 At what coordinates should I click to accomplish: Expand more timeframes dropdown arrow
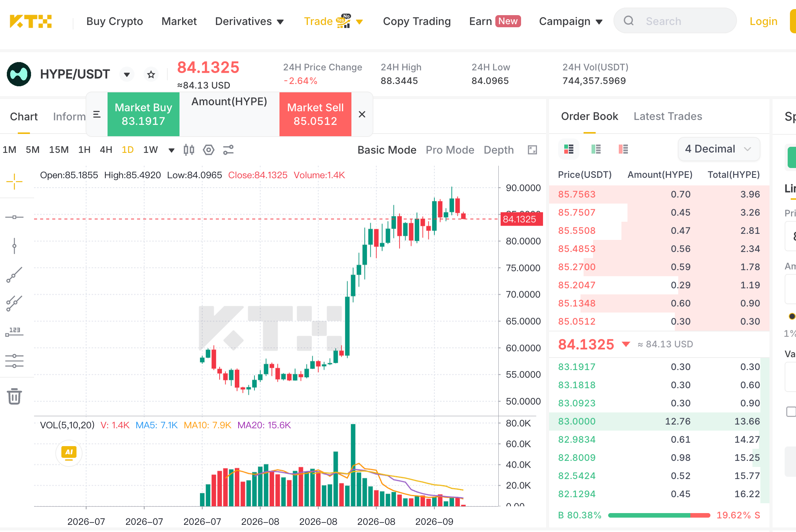click(172, 150)
